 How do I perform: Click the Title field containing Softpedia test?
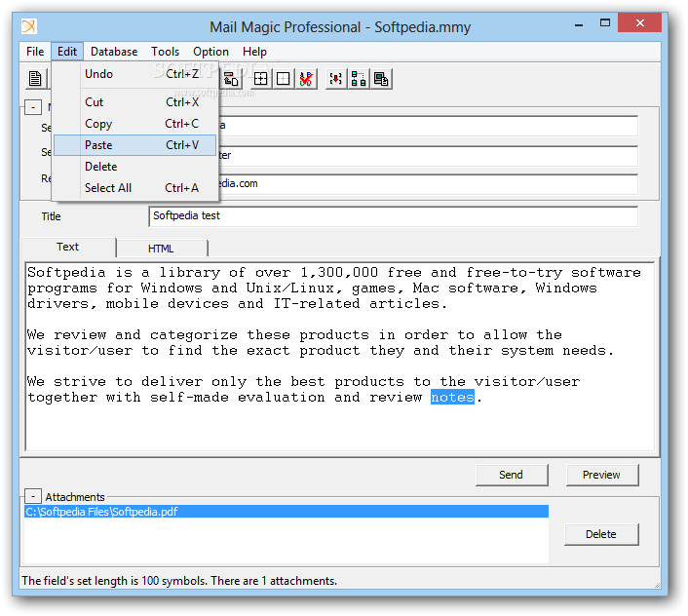coord(394,216)
